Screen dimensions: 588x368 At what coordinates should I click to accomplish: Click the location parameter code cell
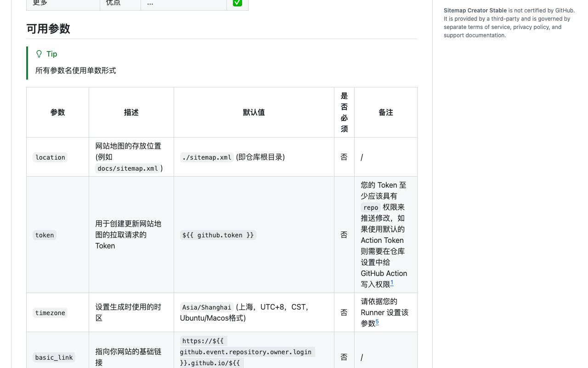coord(50,157)
